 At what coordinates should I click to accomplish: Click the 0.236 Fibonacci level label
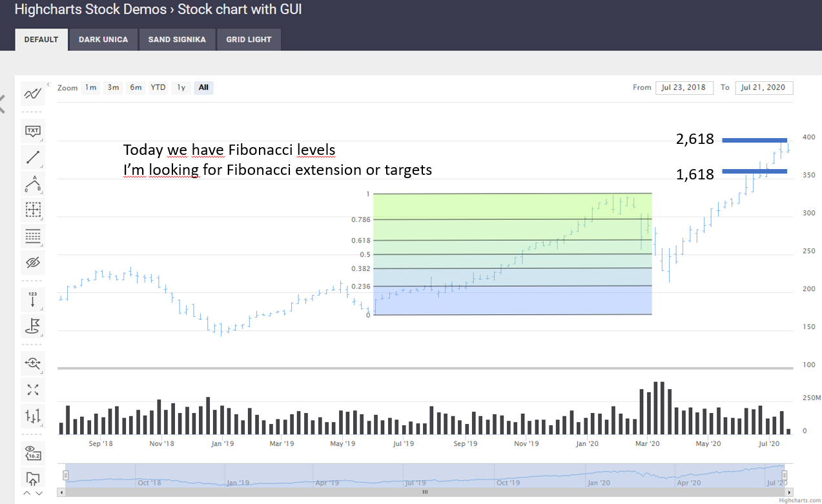pos(361,287)
